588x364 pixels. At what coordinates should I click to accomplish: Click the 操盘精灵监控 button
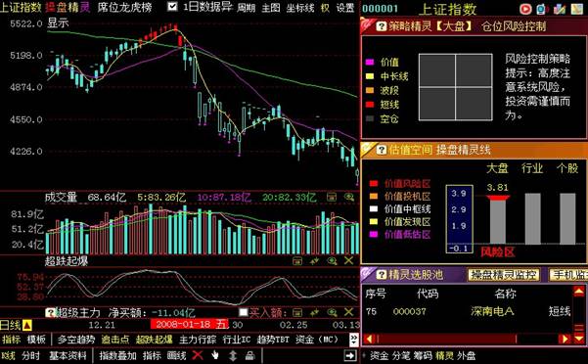[503, 275]
